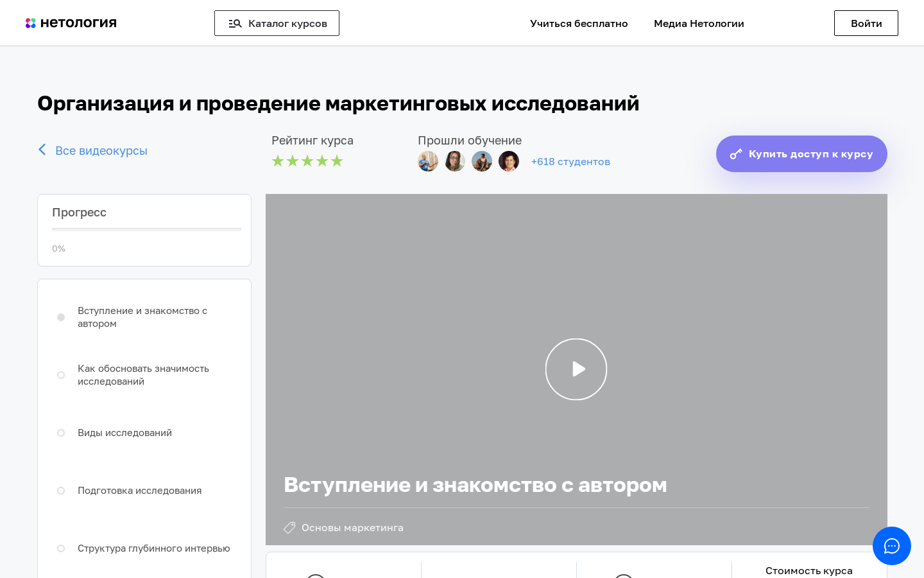
Task: Click first student avatar
Action: point(428,161)
